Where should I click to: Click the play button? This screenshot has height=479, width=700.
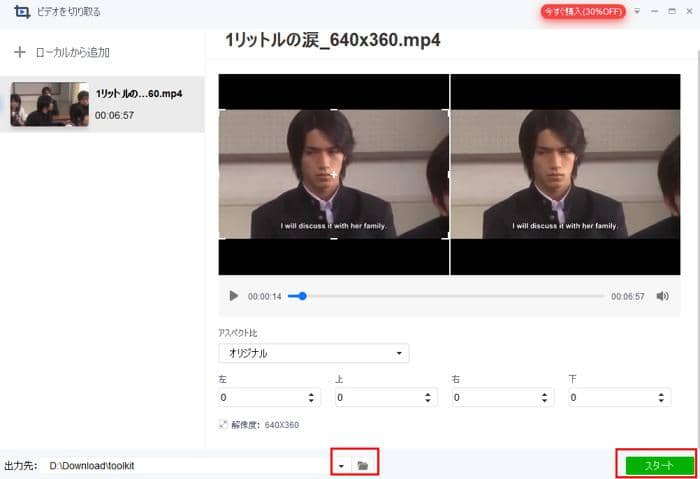pos(233,296)
